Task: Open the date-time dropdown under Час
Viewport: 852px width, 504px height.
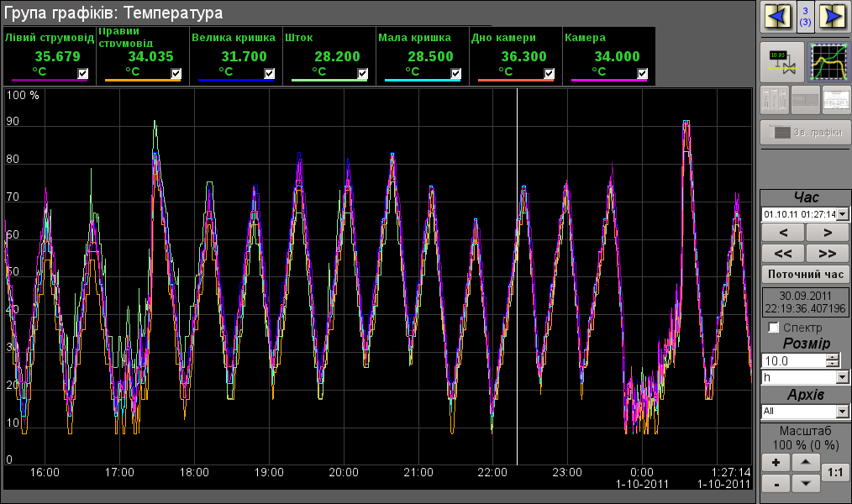Action: [843, 214]
